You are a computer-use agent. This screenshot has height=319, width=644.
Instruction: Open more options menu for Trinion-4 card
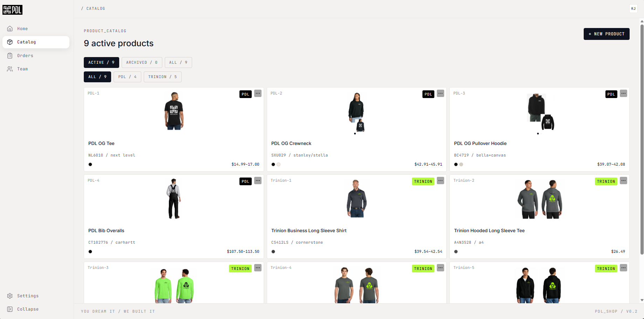[441, 268]
